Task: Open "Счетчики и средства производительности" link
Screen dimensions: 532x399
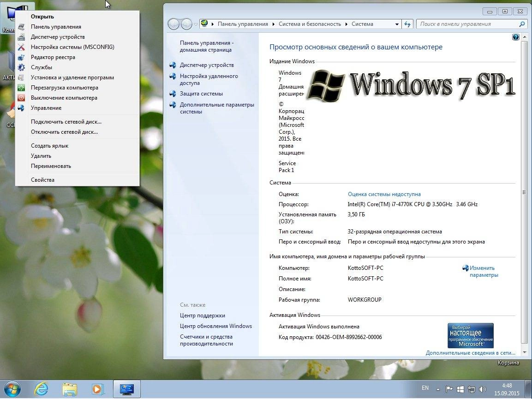Action: pos(206,340)
